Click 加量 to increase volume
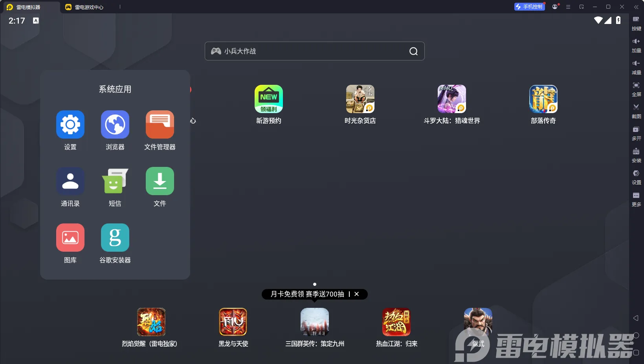Viewport: 644px width, 364px height. [637, 46]
